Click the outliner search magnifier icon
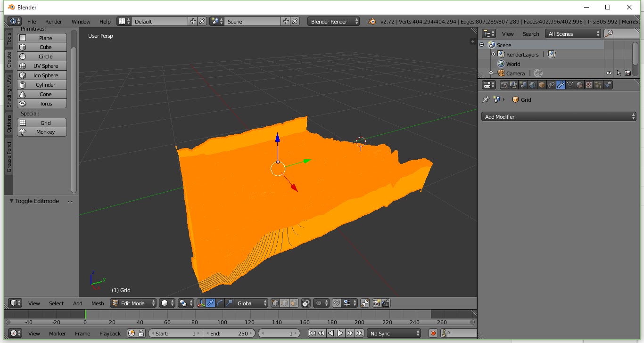The height and width of the screenshot is (343, 644). tap(609, 33)
